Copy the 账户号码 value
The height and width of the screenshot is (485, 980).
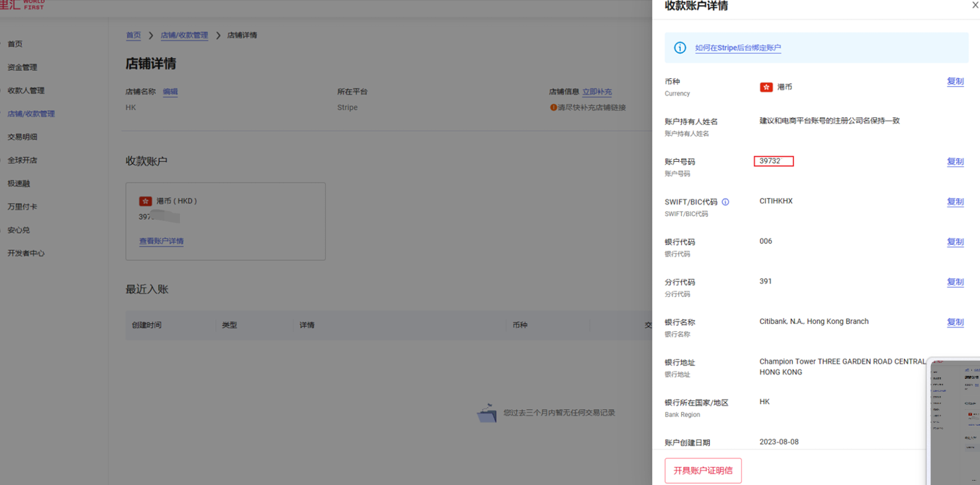coord(955,162)
